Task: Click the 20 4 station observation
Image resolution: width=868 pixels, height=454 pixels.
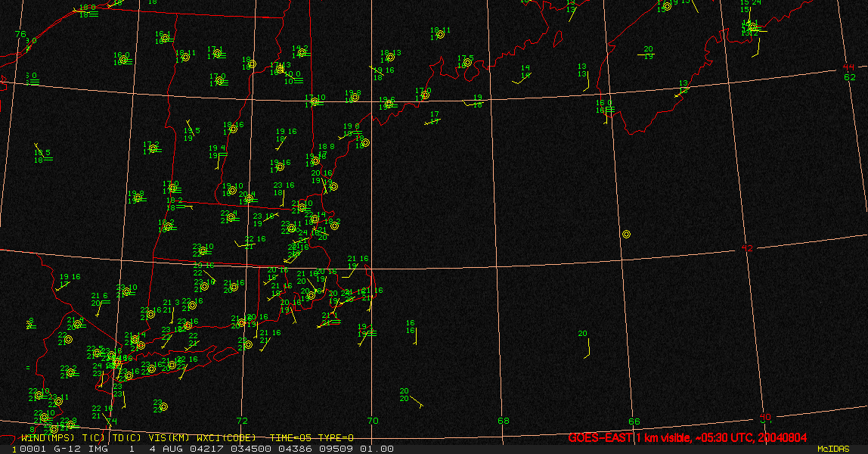Action: point(247,198)
